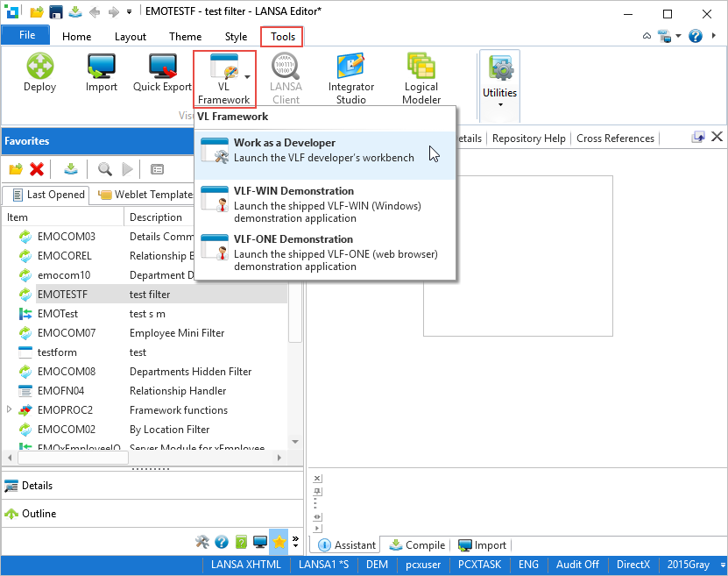Toggle the Audit Off status bar item
The image size is (728, 576).
click(x=577, y=565)
